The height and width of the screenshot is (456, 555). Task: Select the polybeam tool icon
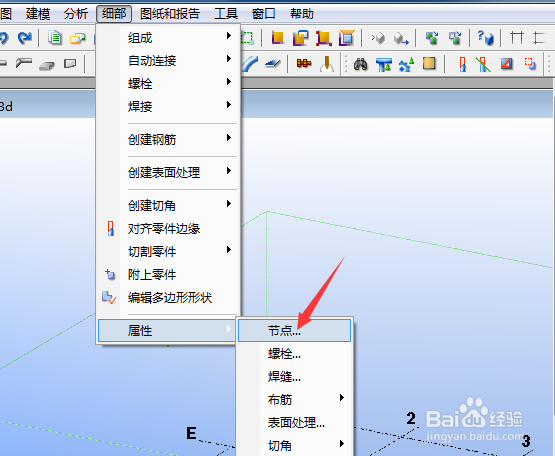pos(24,64)
